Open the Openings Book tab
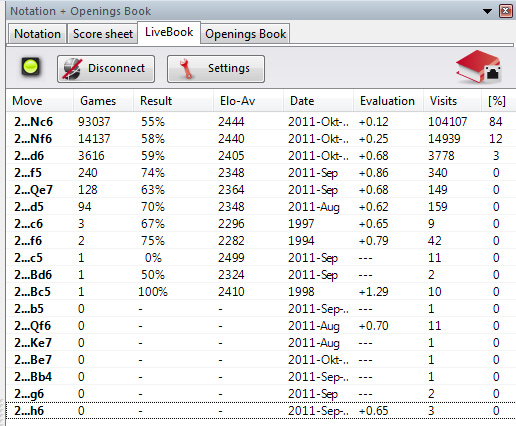516x426 pixels. [x=245, y=34]
